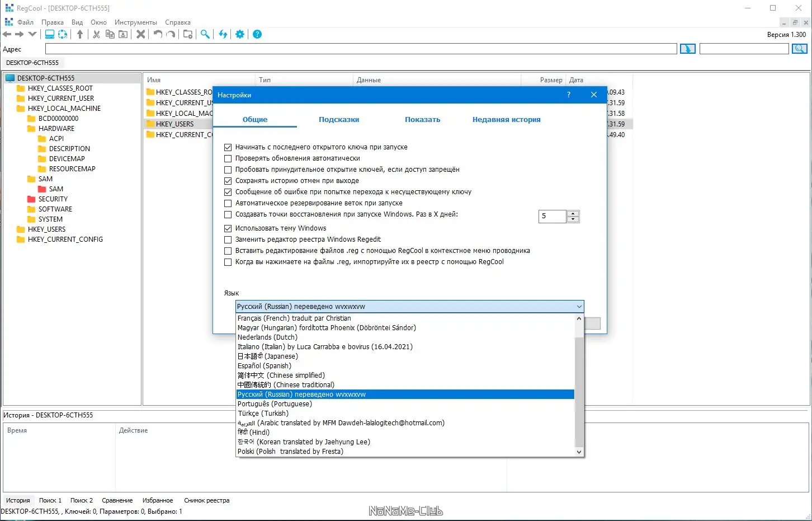The width and height of the screenshot is (812, 521).
Task: Click the red folder icon next to SECURITY
Action: [31, 199]
